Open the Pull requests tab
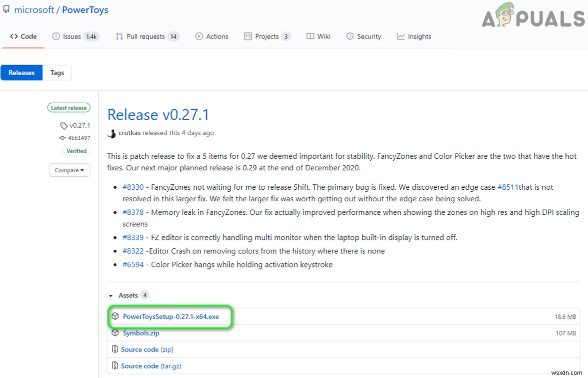This screenshot has height=378, width=588. click(147, 37)
